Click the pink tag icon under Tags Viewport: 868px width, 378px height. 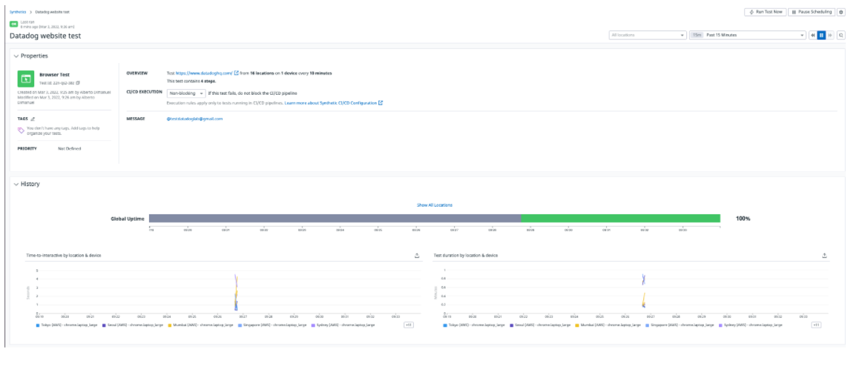click(x=21, y=130)
